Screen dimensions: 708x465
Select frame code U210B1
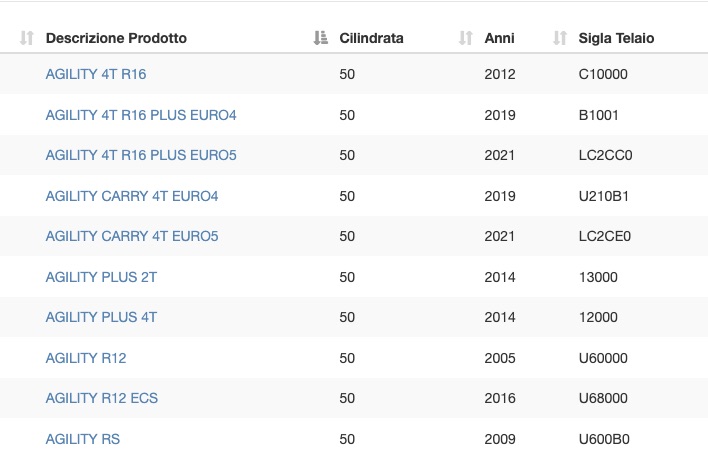(603, 196)
